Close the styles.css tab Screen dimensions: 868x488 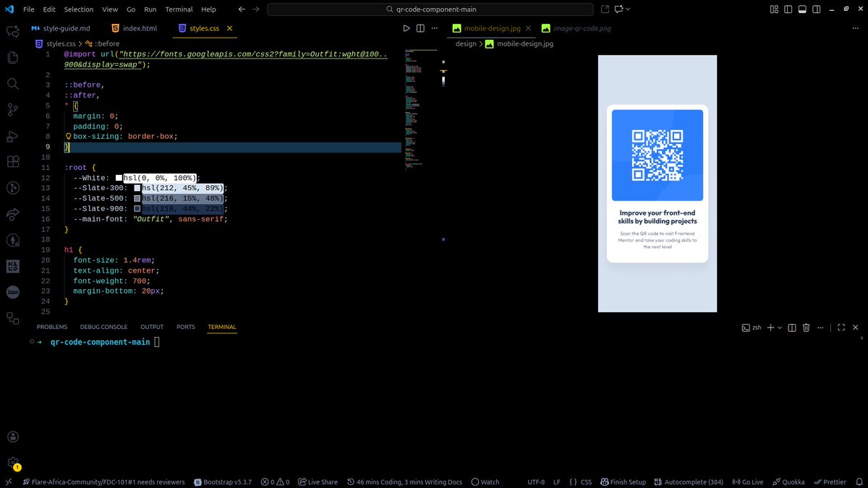[230, 28]
